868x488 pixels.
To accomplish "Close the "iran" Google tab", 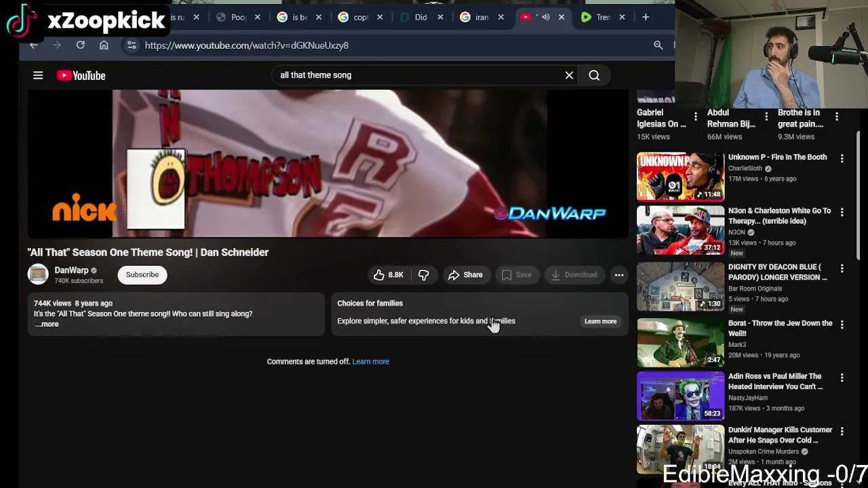I will [500, 17].
